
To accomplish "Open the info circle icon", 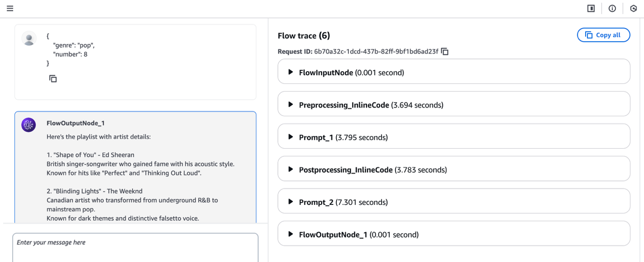I will point(612,8).
